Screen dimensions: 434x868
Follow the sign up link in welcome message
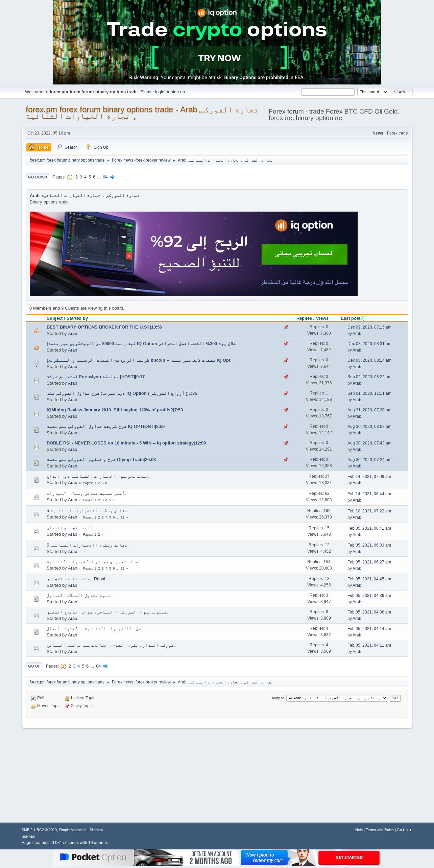click(x=178, y=92)
